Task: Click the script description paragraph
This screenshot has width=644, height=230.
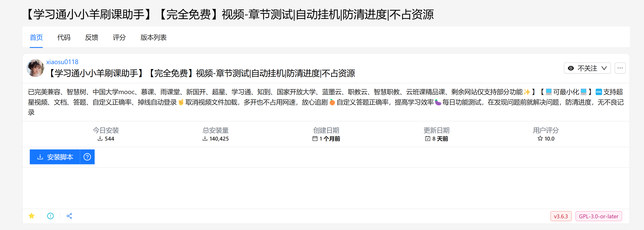Action: (326, 102)
